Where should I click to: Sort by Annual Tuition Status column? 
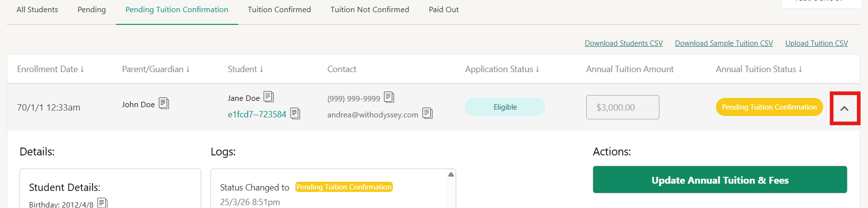759,69
